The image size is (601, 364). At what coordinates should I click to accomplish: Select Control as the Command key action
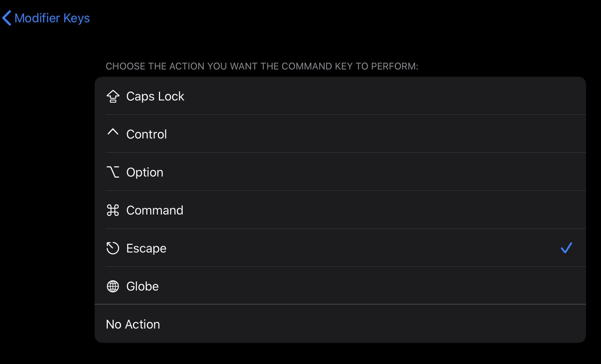[x=263, y=134]
